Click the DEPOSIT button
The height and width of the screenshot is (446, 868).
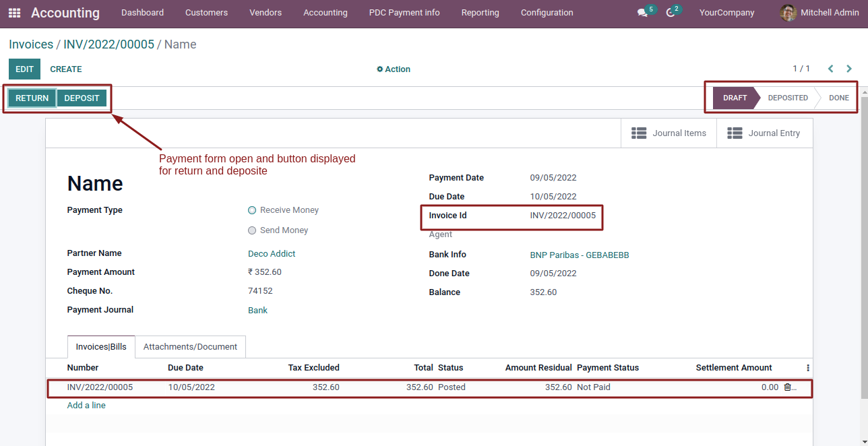pos(82,98)
